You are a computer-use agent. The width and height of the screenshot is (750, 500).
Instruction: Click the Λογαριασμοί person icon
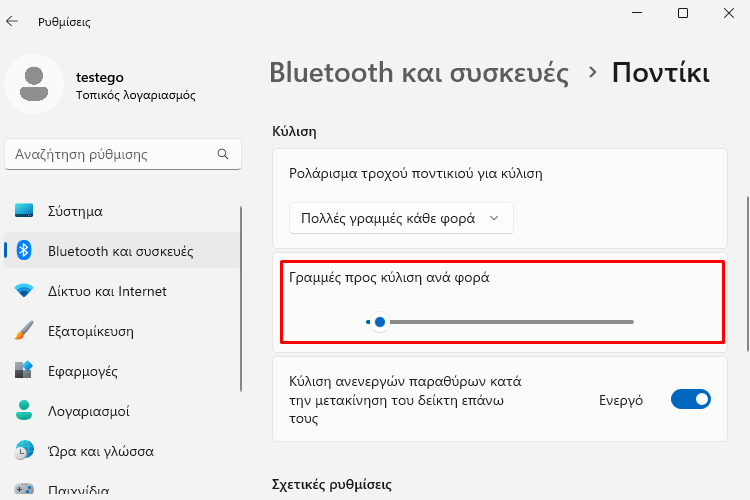click(x=24, y=411)
